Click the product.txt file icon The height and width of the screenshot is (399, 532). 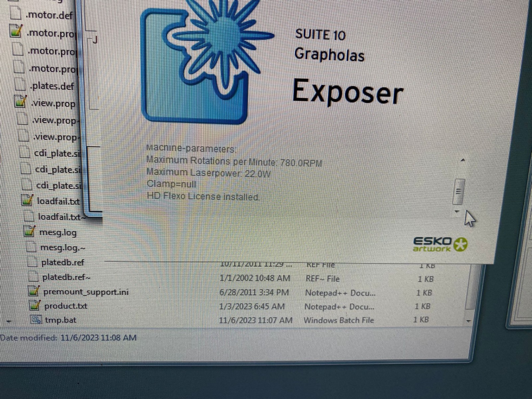[x=35, y=305]
